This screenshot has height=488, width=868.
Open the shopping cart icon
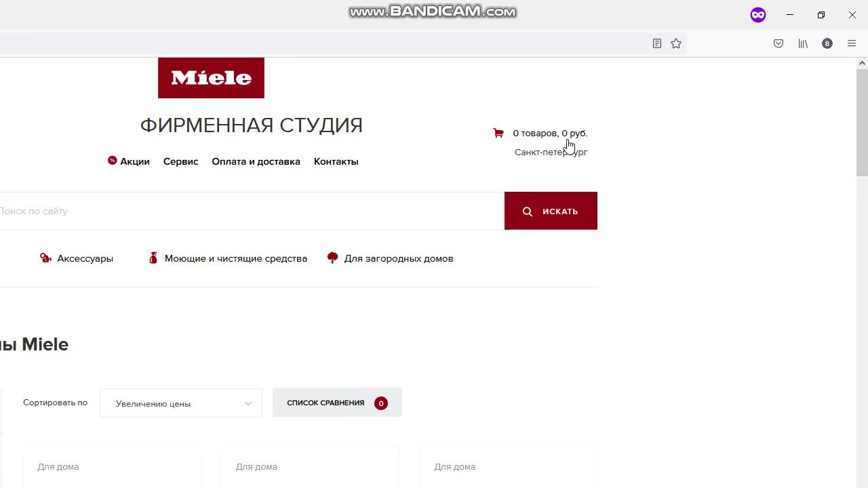click(498, 133)
